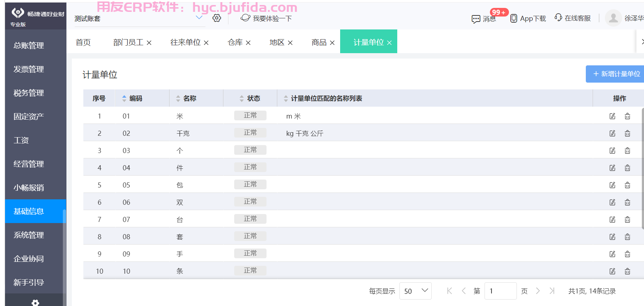Delete the row for unit 包
This screenshot has height=306, width=644.
[x=627, y=185]
